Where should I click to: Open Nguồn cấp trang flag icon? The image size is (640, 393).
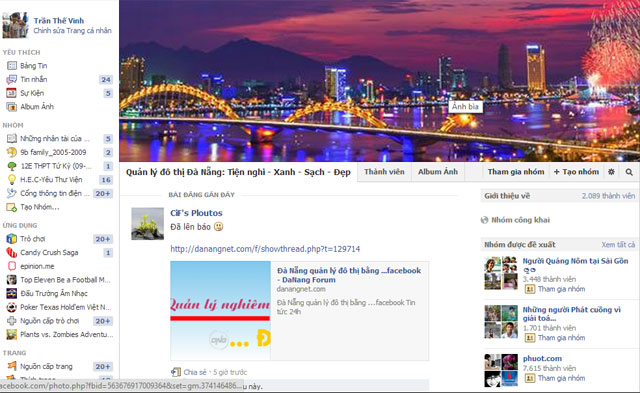(12, 366)
